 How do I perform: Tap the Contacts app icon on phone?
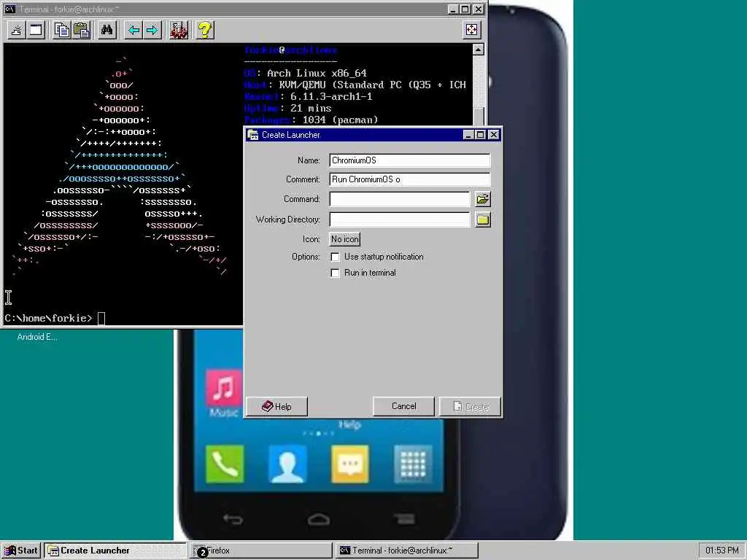pyautogui.click(x=287, y=464)
